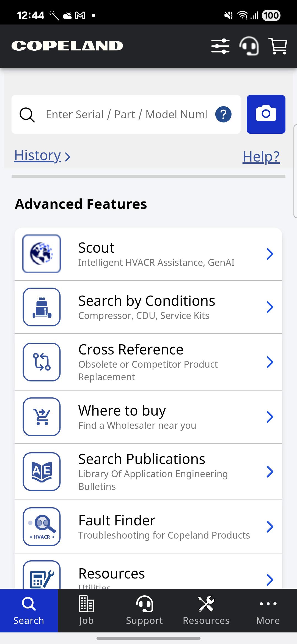Tap the headset support icon in header
This screenshot has width=297, height=644.
coord(249,46)
